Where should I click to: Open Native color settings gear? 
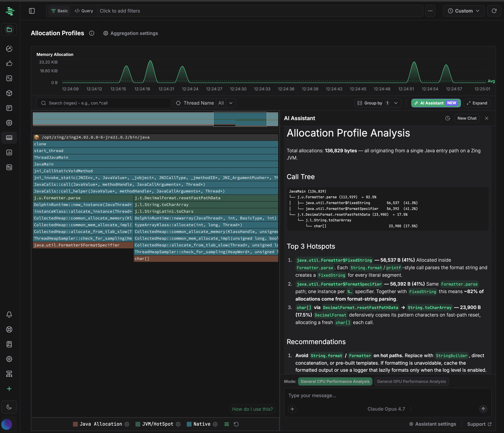(x=215, y=424)
